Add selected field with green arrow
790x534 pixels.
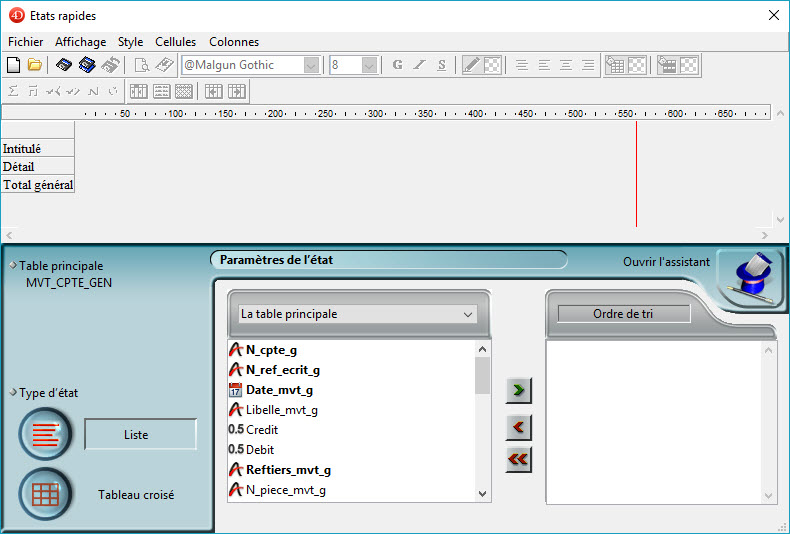click(518, 391)
